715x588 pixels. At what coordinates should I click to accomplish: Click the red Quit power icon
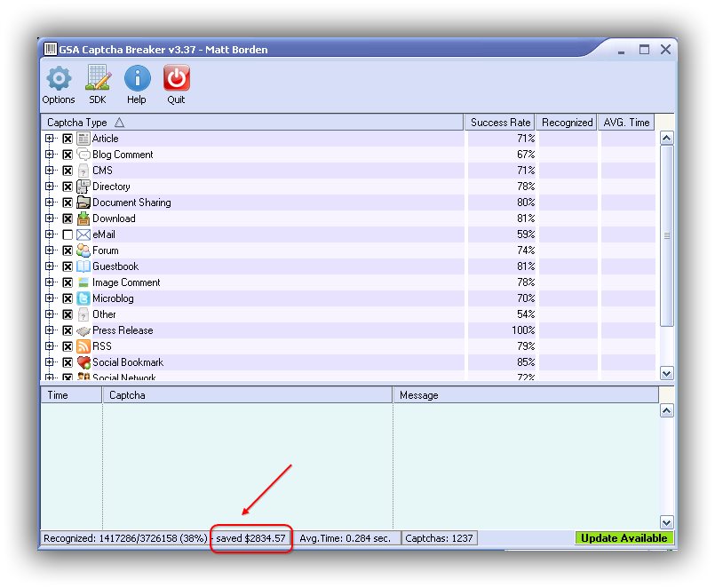click(176, 77)
